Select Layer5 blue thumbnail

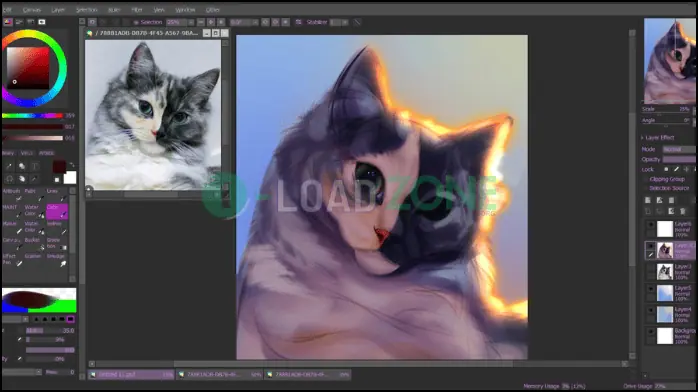[x=665, y=293]
